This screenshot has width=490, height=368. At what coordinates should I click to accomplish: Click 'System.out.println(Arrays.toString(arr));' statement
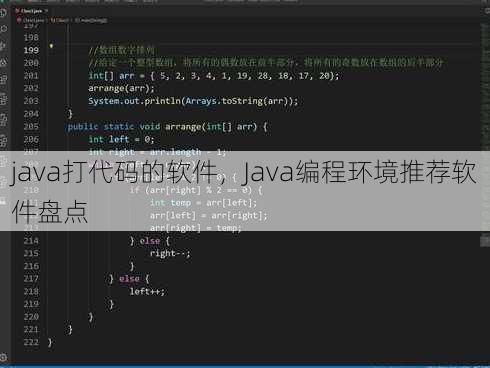coord(193,101)
